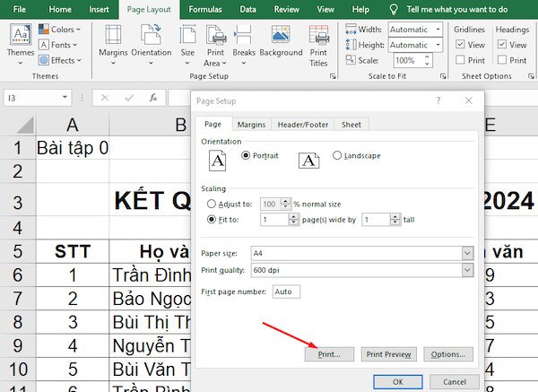
Task: Open the Themes gallery
Action: tap(21, 45)
